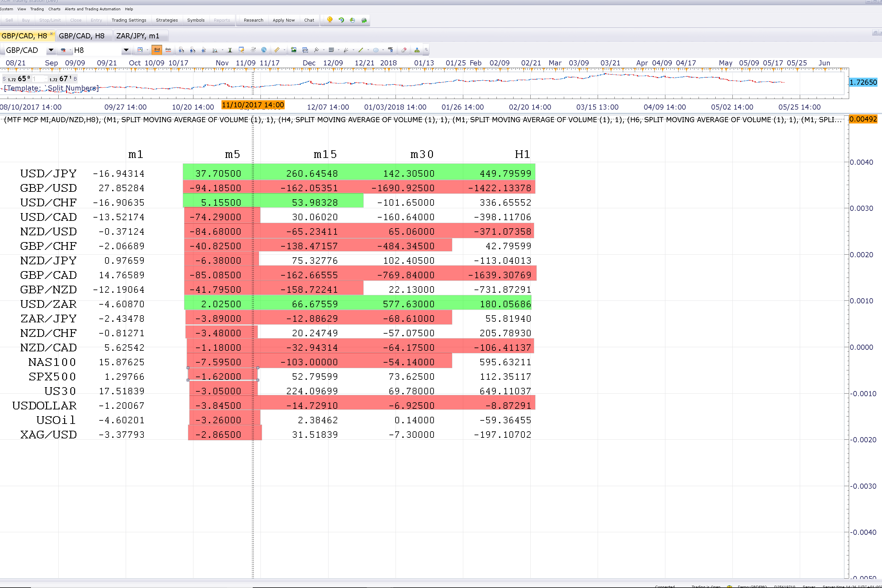Click the Chat button

click(309, 20)
